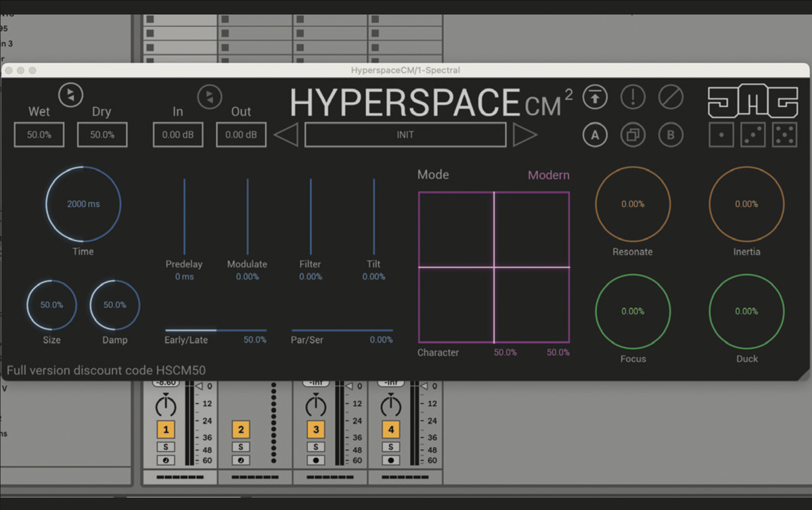Click the circular arrow above Wet and Dry

70,95
